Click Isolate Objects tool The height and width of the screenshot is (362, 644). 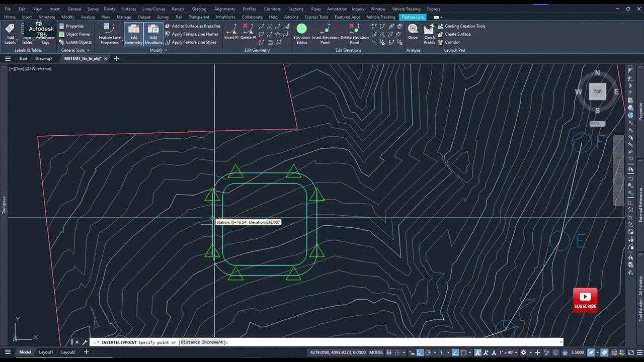75,42
